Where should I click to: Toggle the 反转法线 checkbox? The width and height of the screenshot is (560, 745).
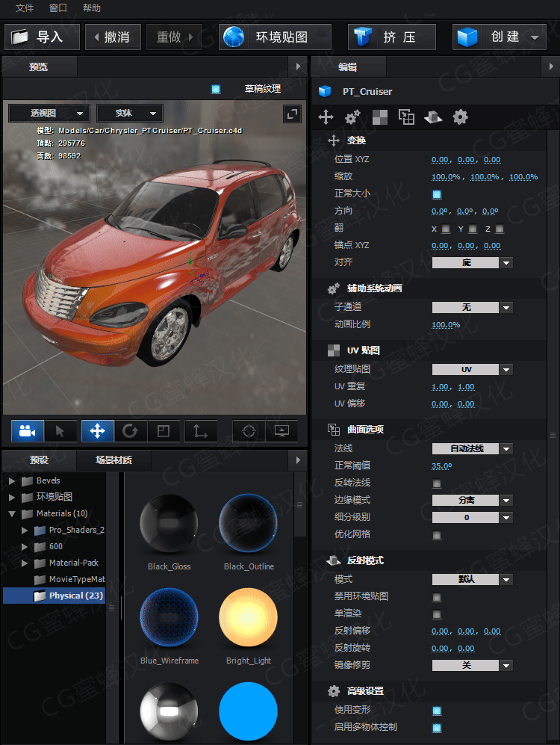coord(437,483)
